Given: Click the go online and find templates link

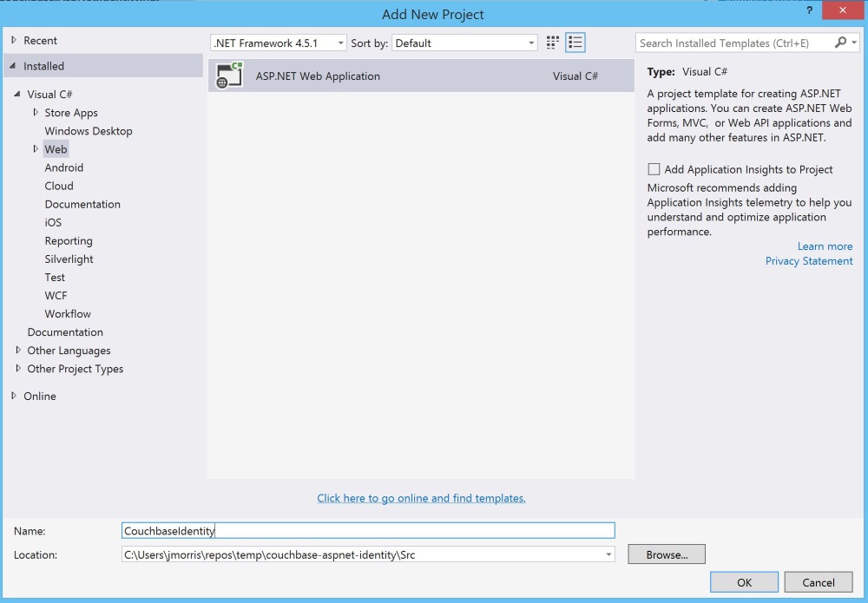Looking at the screenshot, I should 421,498.
